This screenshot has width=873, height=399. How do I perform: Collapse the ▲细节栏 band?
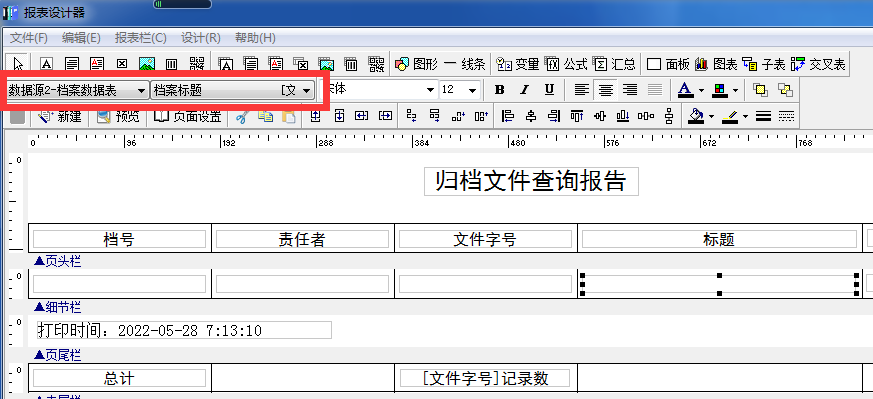(x=57, y=307)
